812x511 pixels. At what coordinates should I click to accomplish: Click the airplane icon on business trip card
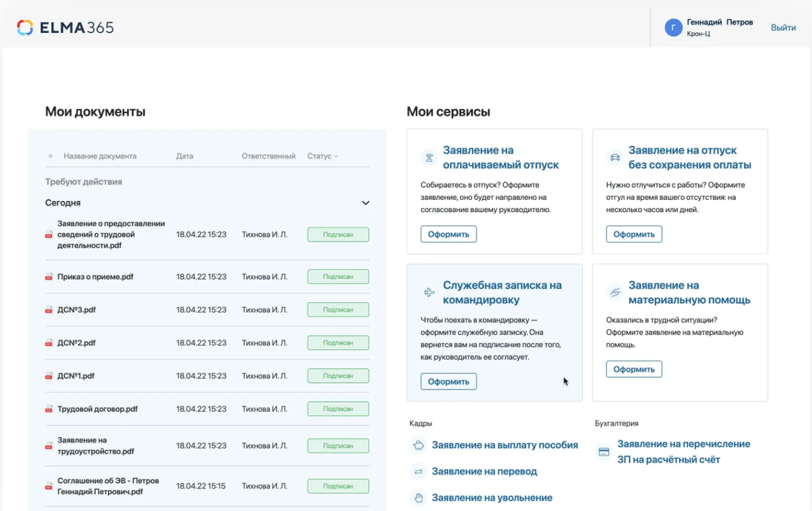429,293
